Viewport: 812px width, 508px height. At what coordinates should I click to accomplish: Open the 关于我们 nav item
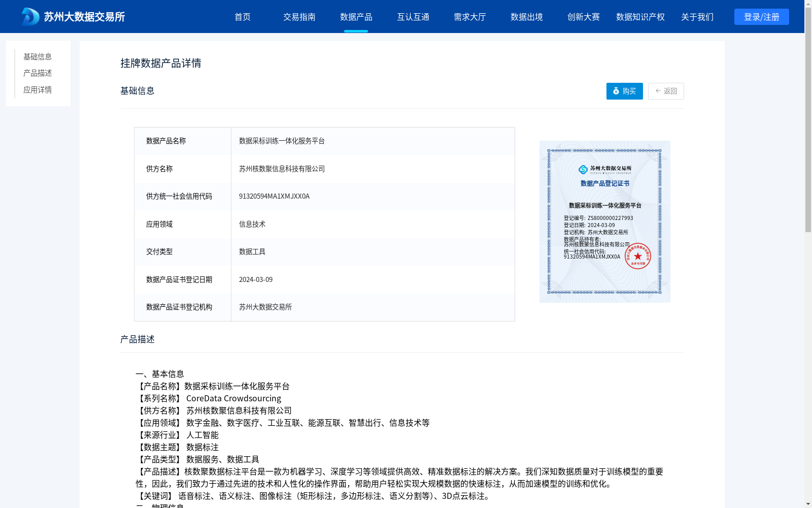697,17
